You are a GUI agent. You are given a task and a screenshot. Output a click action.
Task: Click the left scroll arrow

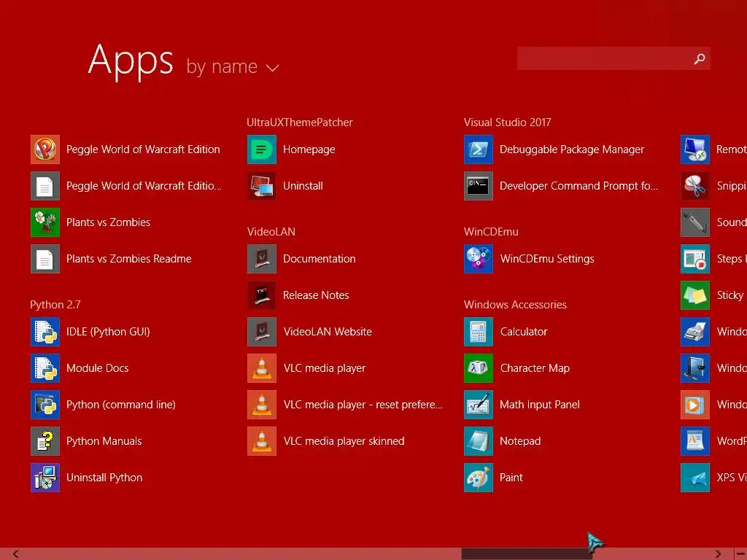point(16,554)
